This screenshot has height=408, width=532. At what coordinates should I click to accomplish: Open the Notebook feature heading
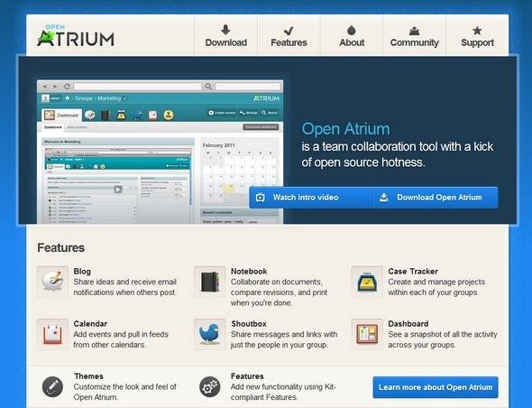coord(249,271)
